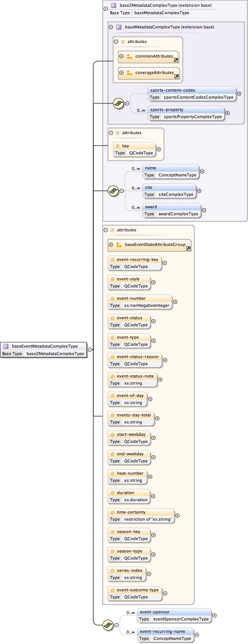The image size is (248, 644).
Task: Expand the commonAttributes group
Action: [x=121, y=56]
